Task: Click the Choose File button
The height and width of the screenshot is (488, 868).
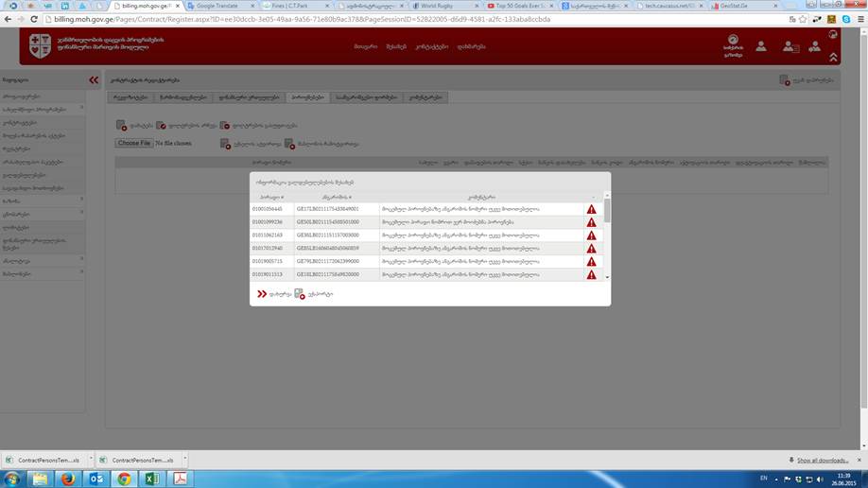Action: tap(133, 143)
